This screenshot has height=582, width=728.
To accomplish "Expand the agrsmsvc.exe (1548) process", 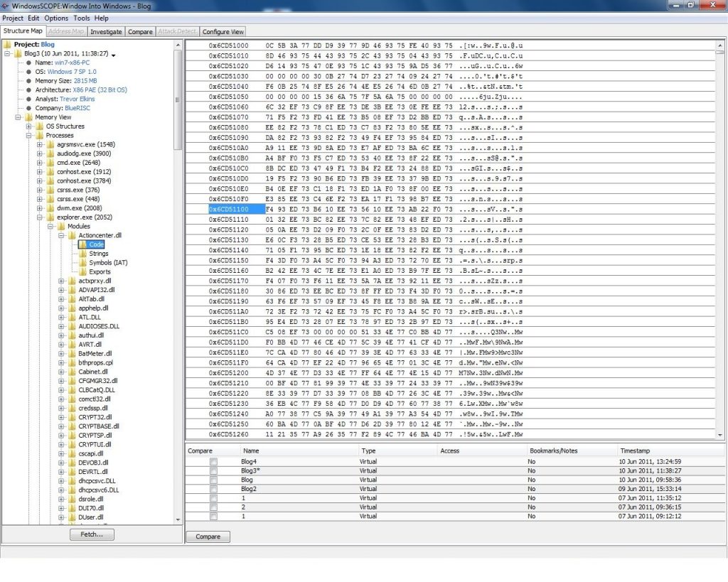I will (40, 144).
